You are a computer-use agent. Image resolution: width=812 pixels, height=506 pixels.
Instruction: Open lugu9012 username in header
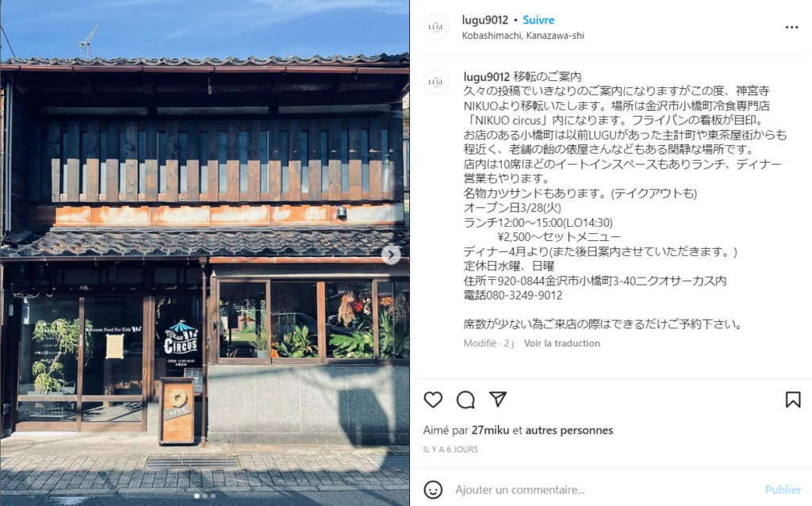(485, 20)
